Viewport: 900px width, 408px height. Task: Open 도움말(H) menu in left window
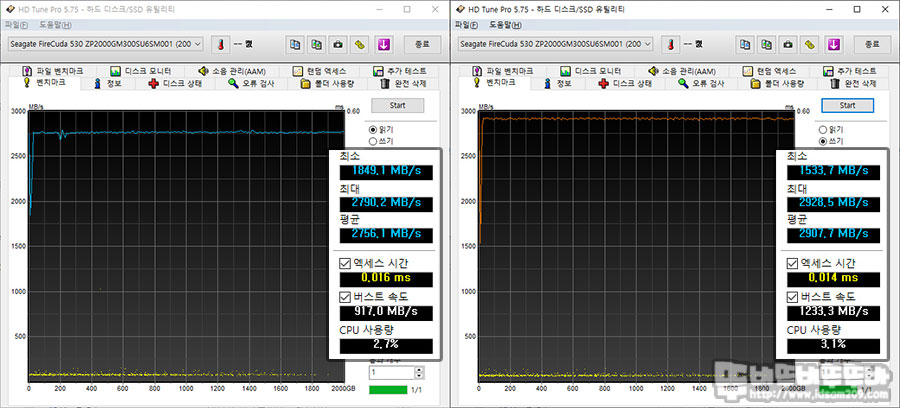[55, 25]
